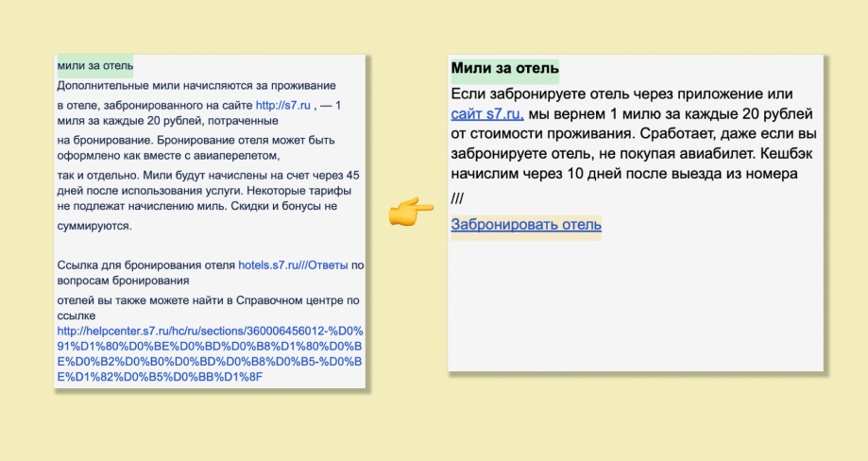Open the hotels.s7.ru link in left card
This screenshot has height=461, width=868.
pyautogui.click(x=293, y=265)
